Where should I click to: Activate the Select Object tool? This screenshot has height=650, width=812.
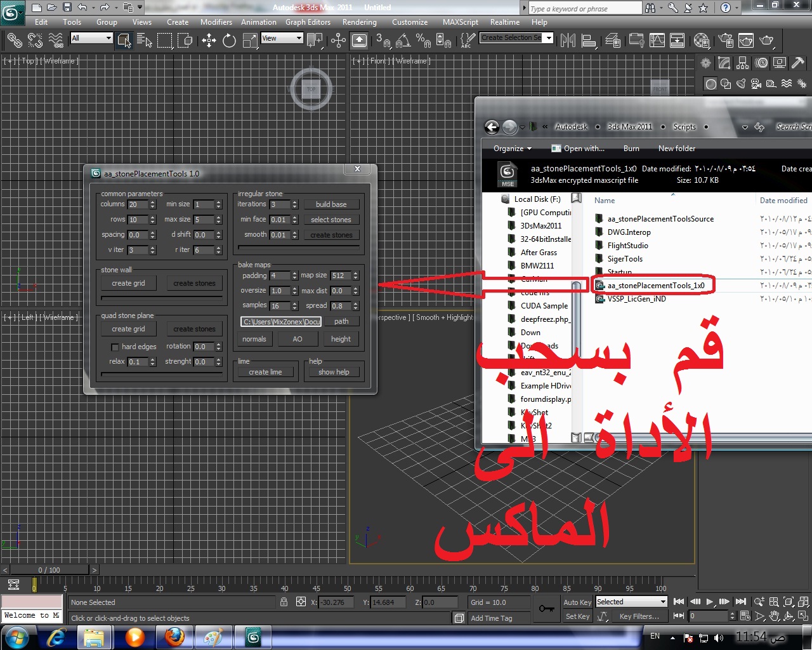tap(124, 41)
